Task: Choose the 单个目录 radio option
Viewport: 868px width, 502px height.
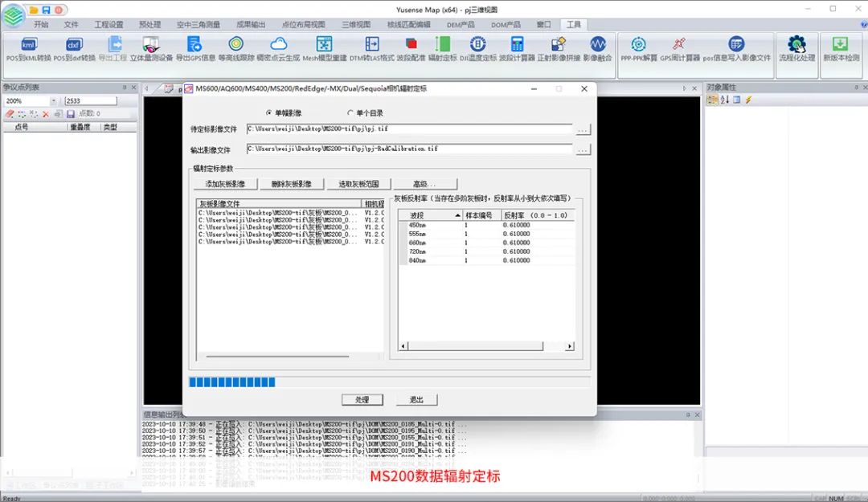Action: pyautogui.click(x=350, y=112)
